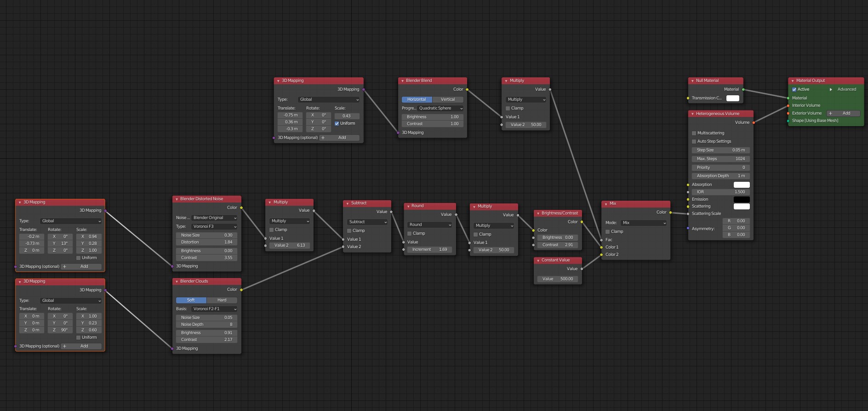
Task: Click the Interior Volume input socket
Action: click(x=788, y=105)
